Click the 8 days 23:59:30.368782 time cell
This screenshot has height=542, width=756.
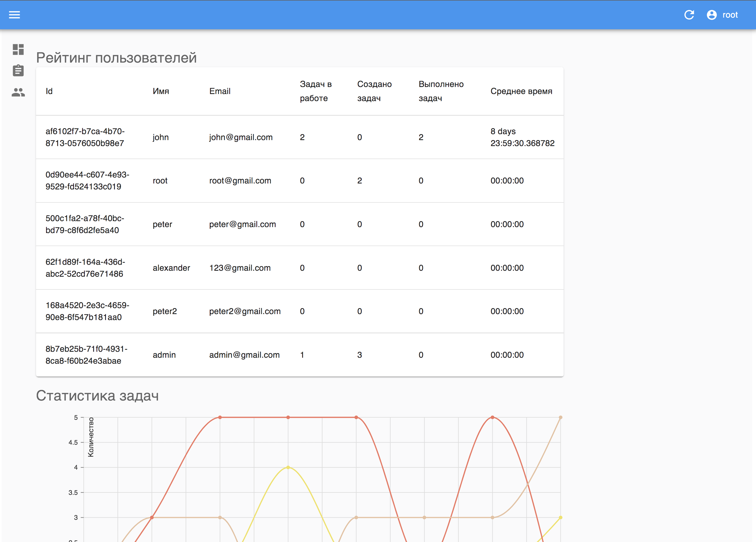click(x=522, y=137)
